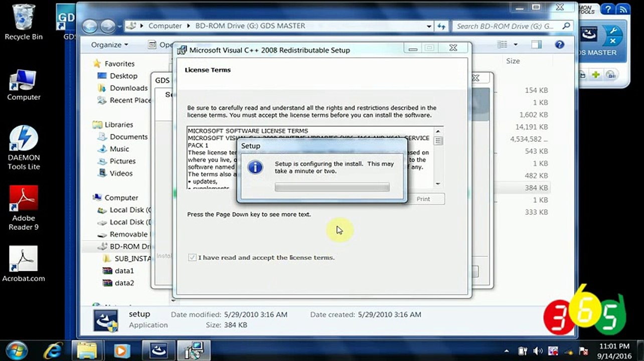Image resolution: width=644 pixels, height=361 pixels.
Task: Click the disc imaging icon in DAEMON gadget
Action: (610, 75)
